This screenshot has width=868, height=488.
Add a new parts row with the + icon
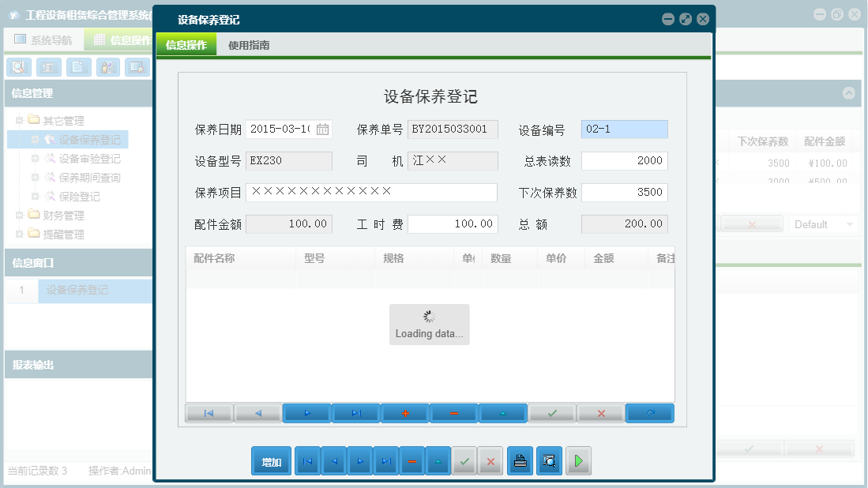(405, 412)
